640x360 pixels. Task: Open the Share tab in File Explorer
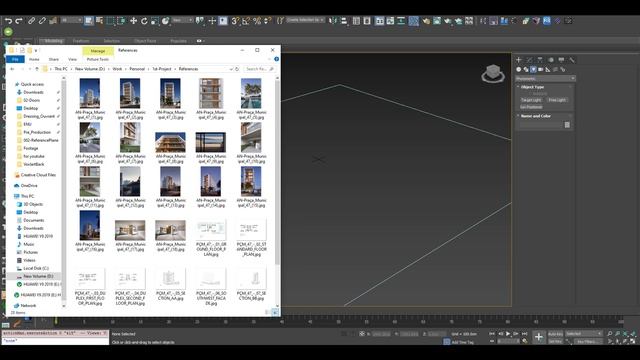(53, 60)
